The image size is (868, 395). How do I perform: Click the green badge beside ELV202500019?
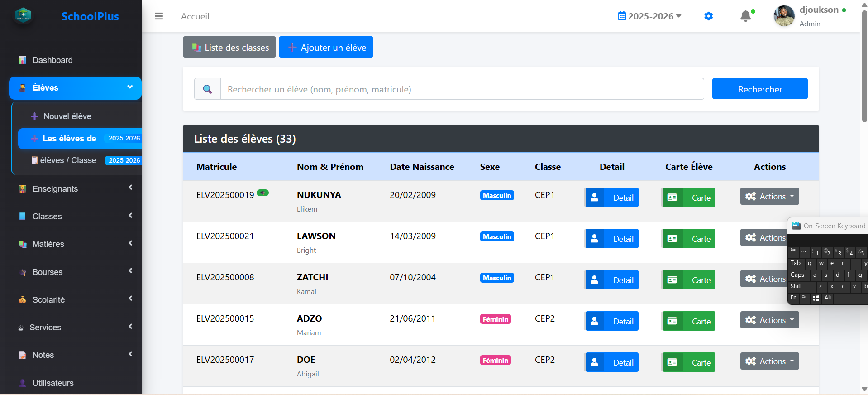tap(262, 193)
